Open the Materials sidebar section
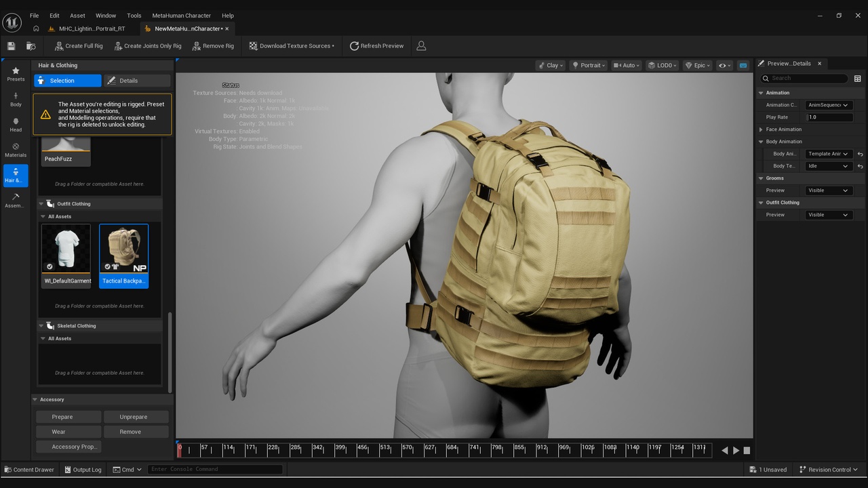868x488 pixels. point(16,150)
